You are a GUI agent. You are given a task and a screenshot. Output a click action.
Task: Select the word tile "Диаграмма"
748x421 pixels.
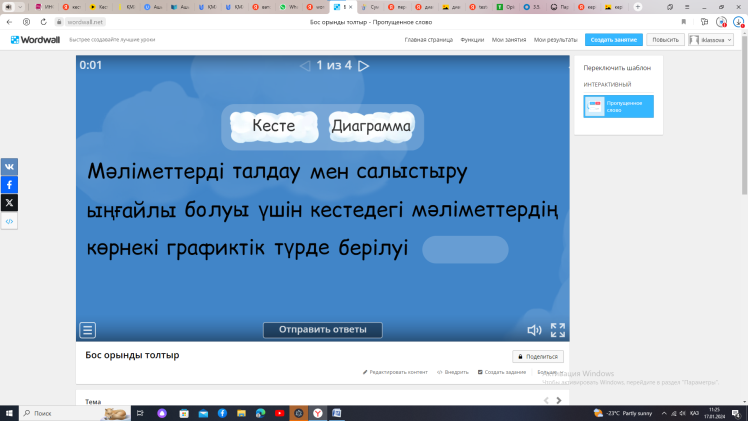coord(371,127)
